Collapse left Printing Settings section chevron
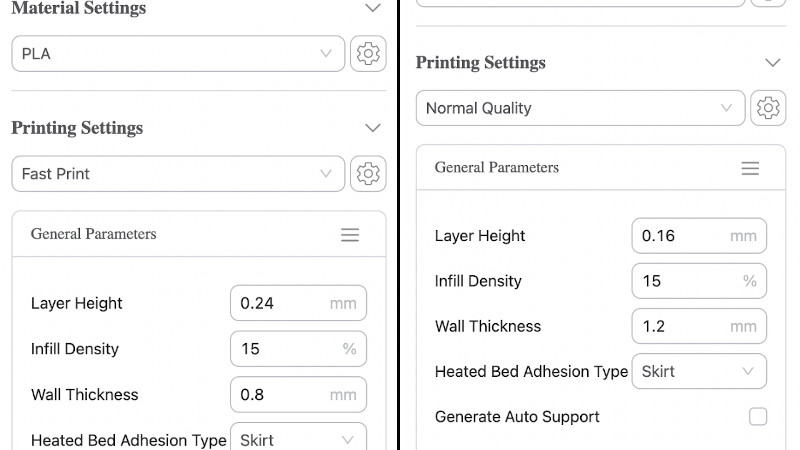This screenshot has width=800, height=450. pos(373,128)
